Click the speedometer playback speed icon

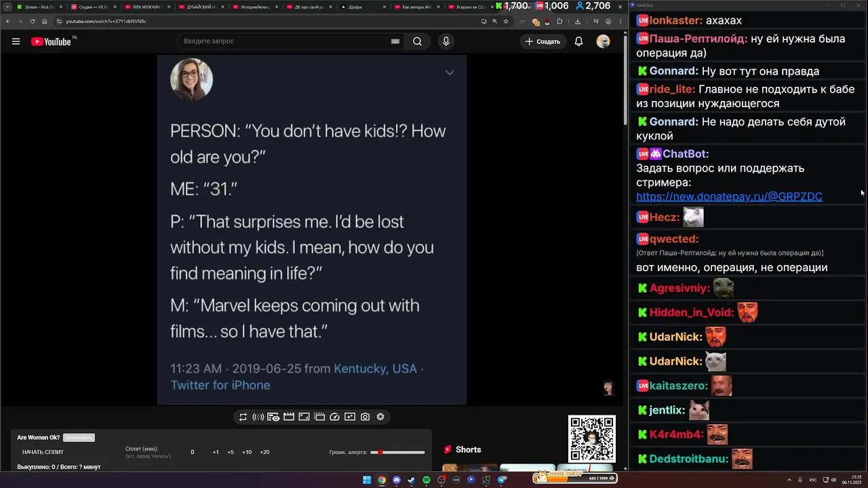click(x=334, y=417)
